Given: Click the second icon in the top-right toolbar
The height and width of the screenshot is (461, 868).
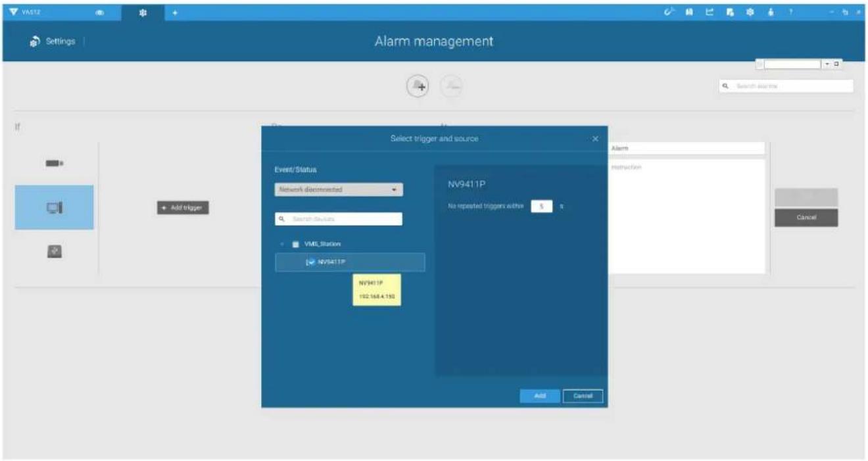Looking at the screenshot, I should (690, 12).
